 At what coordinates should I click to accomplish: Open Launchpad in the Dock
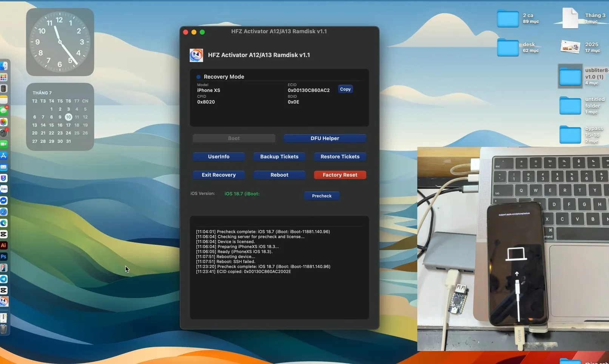coord(4,77)
